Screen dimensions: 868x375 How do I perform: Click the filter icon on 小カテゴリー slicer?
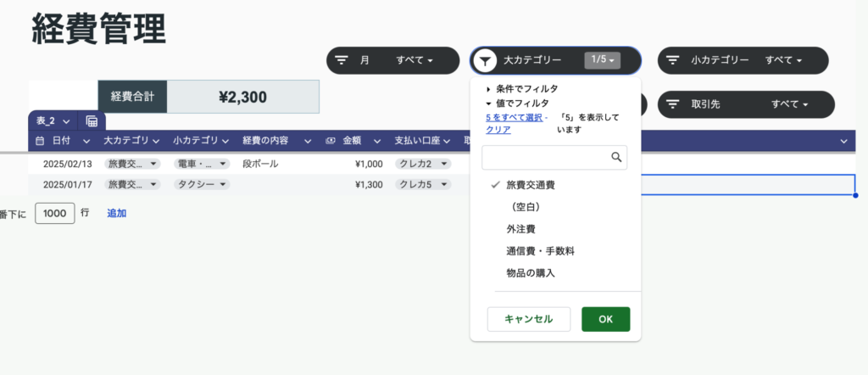point(673,60)
